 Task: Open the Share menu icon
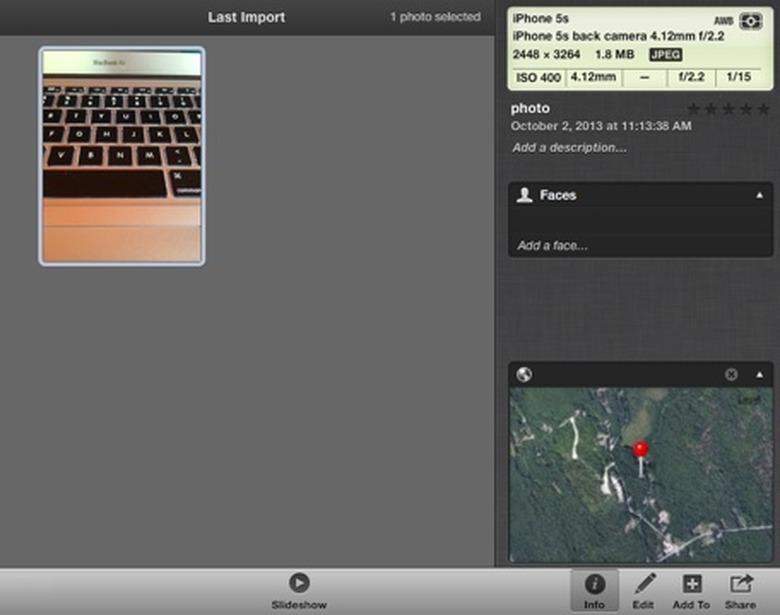pyautogui.click(x=740, y=590)
